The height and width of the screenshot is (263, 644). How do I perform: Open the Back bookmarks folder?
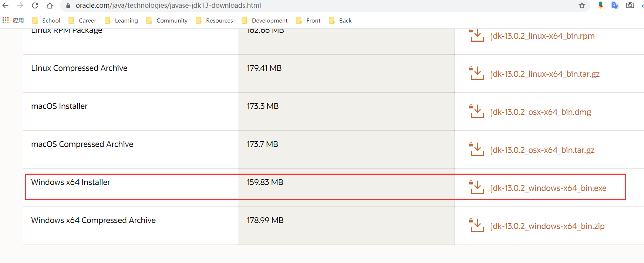click(340, 20)
